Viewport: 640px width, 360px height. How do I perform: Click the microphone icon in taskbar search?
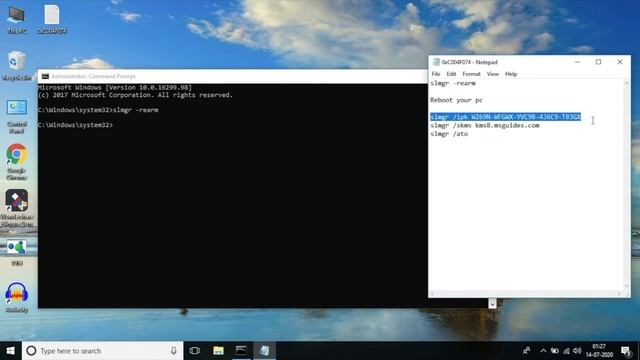(173, 351)
